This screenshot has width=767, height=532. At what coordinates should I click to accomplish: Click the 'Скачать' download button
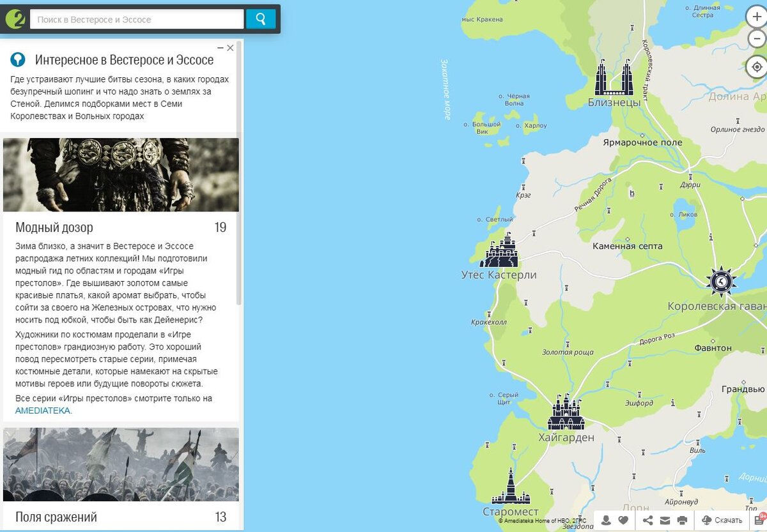[722, 520]
